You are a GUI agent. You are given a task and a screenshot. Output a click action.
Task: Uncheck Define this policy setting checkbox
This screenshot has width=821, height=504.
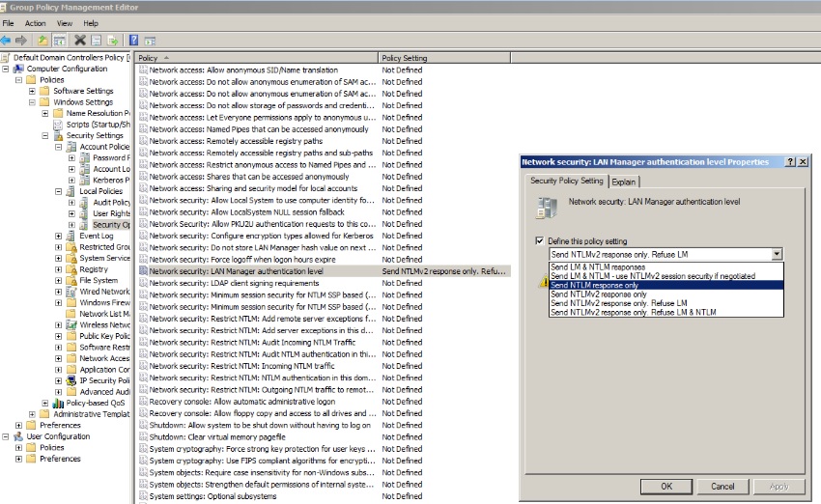(539, 240)
